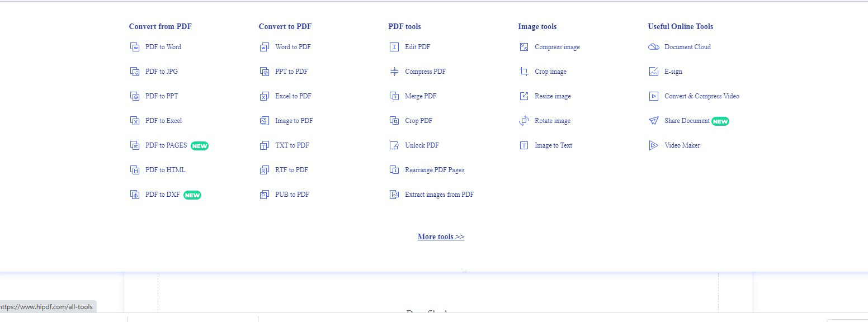Click the Compress PDF icon
Image resolution: width=868 pixels, height=322 pixels.
[394, 72]
